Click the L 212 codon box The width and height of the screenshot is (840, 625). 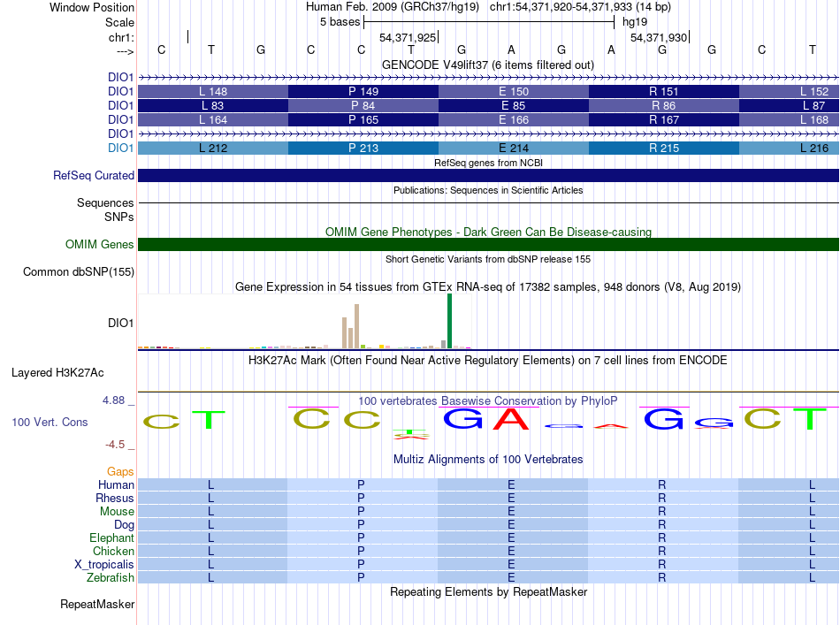point(213,148)
